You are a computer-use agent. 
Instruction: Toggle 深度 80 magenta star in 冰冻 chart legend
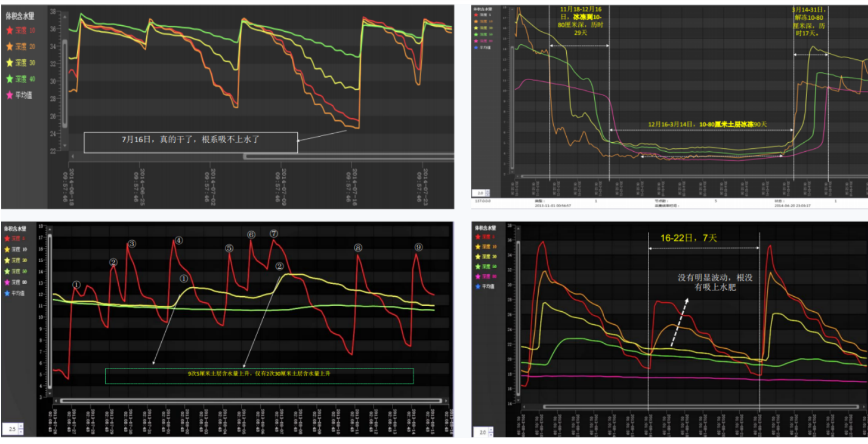(476, 41)
